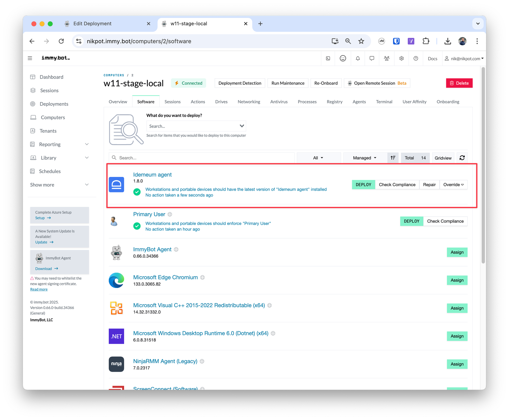This screenshot has height=420, width=509.
Task: Click the smiley feedback icon
Action: click(343, 58)
